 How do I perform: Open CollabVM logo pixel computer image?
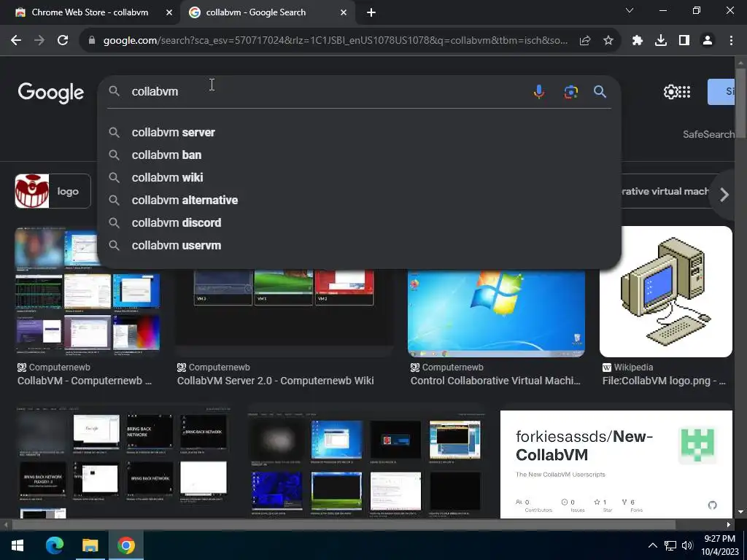point(665,292)
